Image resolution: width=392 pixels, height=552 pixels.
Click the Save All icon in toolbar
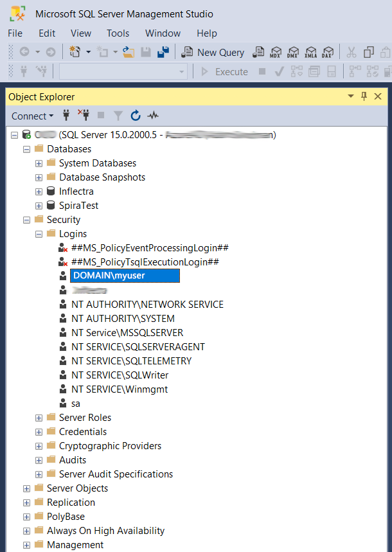click(x=163, y=52)
